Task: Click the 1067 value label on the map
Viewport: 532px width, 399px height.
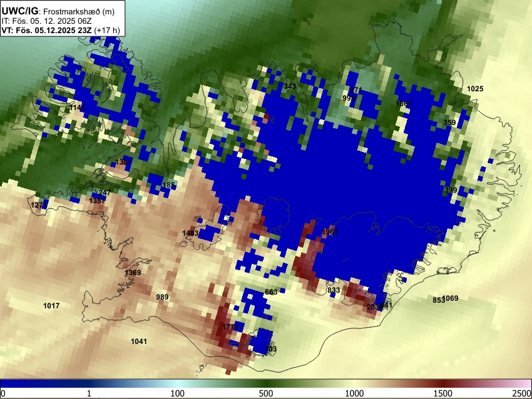Action: (x=404, y=104)
